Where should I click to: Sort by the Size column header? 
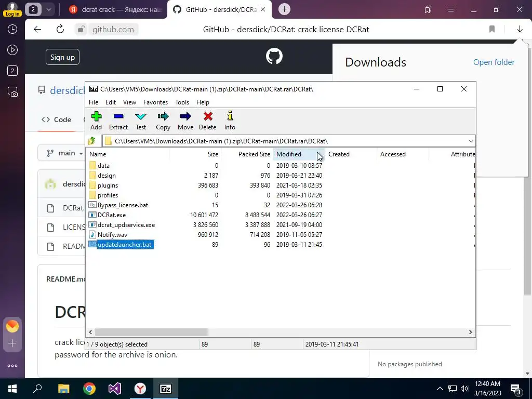click(195, 154)
